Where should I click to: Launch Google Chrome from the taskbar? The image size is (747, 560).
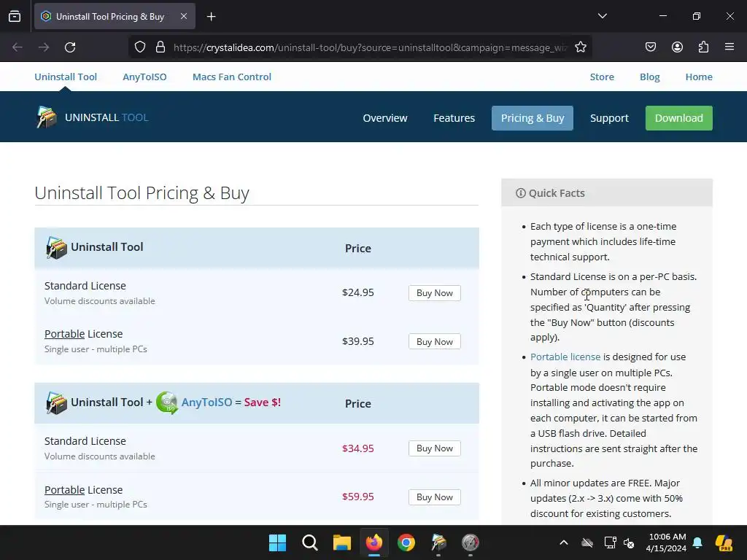[x=406, y=542]
